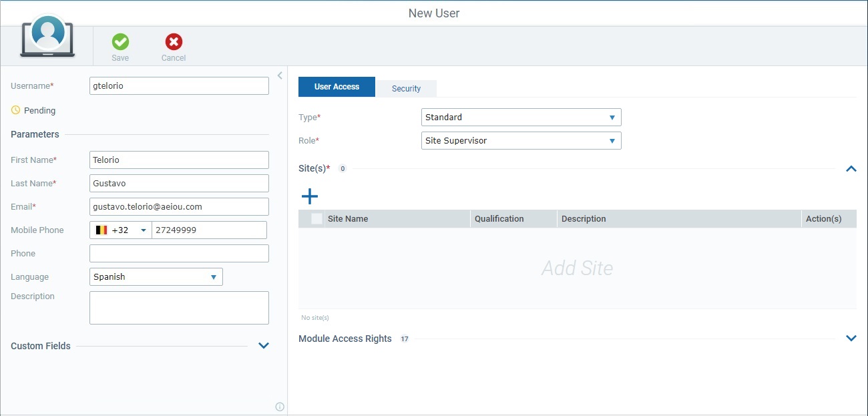Collapse the Site(s) section
868x416 pixels.
coord(851,169)
